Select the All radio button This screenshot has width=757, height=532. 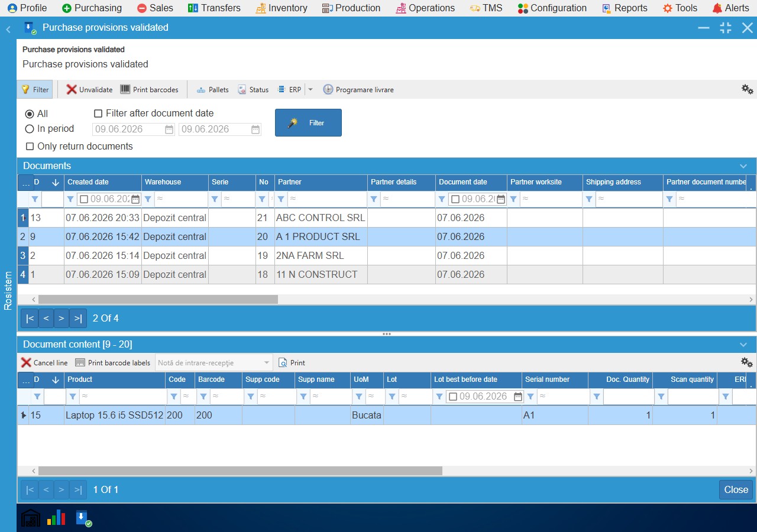30,113
